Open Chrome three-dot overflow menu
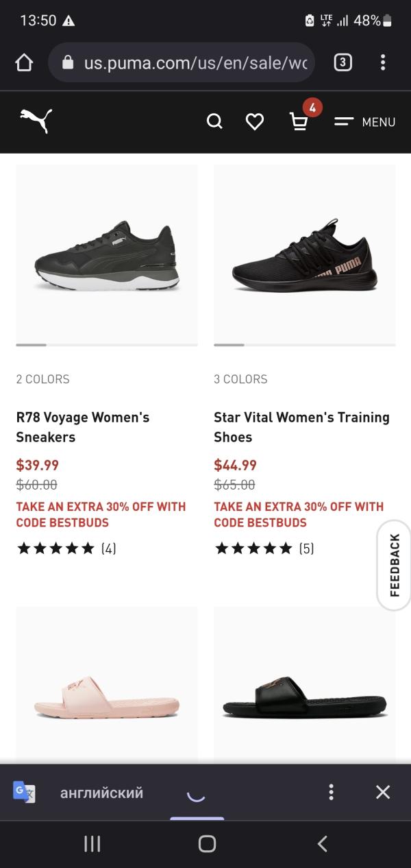 [383, 63]
